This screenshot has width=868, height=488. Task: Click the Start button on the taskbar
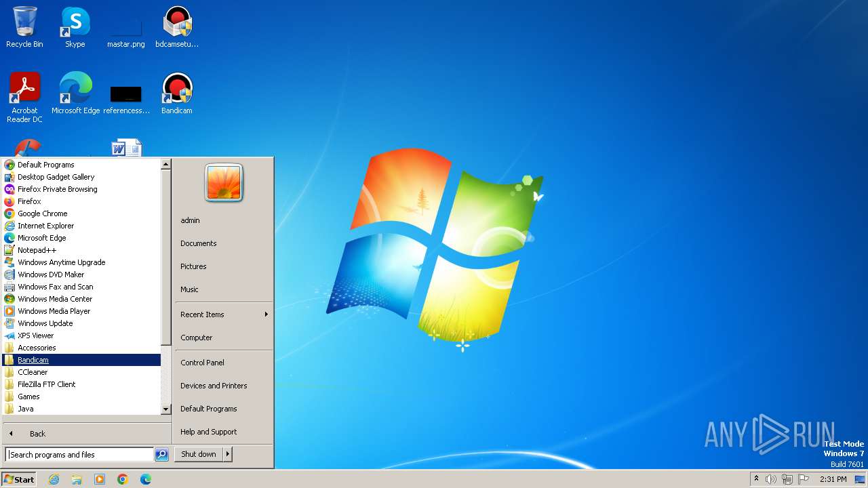(19, 479)
